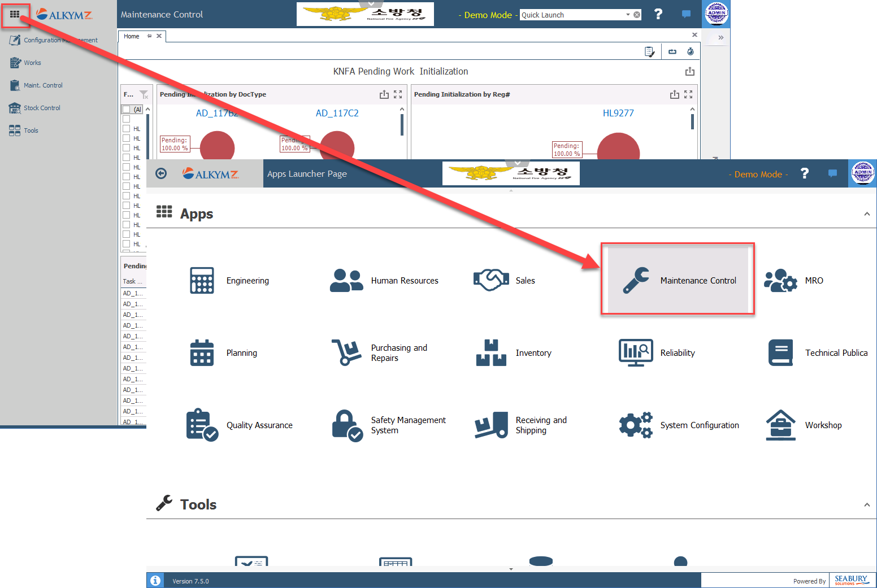Launch the Quality Assurance app
Viewport: 877px width, 588px height.
[x=202, y=425]
